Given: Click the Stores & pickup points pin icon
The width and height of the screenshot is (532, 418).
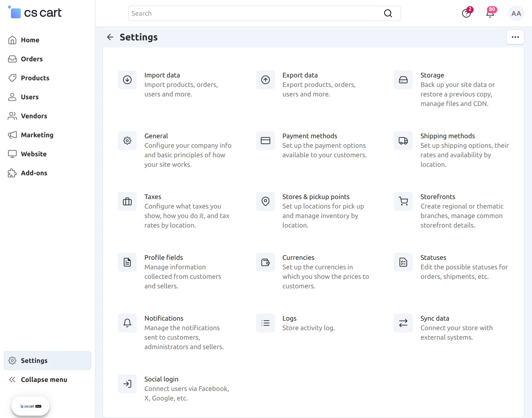Looking at the screenshot, I should click(265, 201).
